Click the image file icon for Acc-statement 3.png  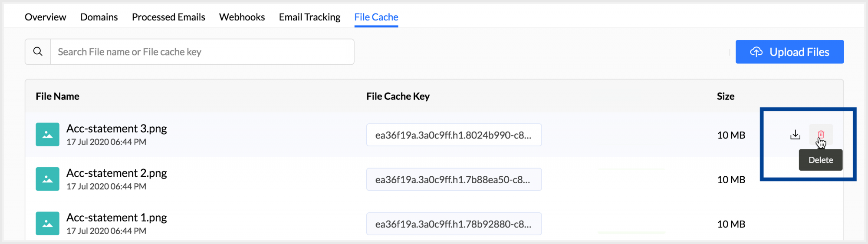click(47, 135)
